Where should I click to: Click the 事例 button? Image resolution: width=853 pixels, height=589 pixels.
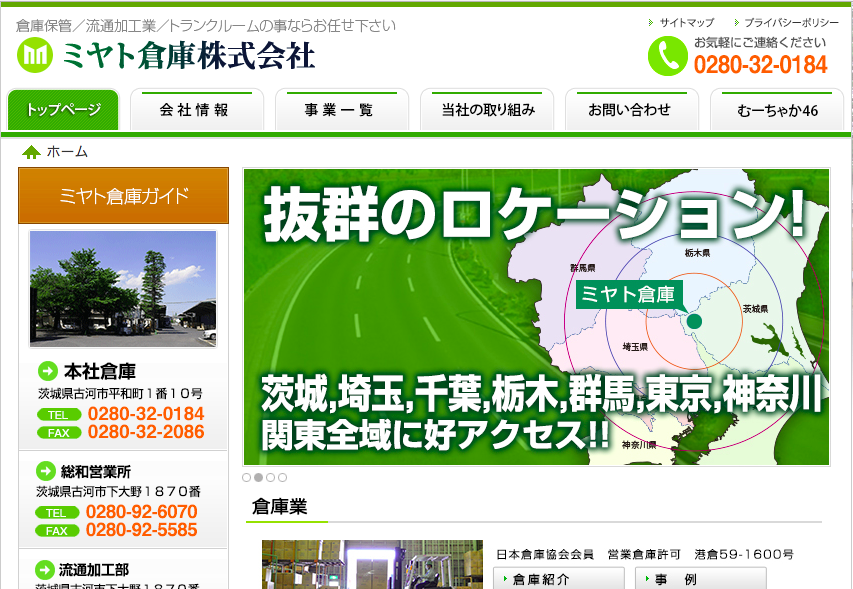coord(701,579)
